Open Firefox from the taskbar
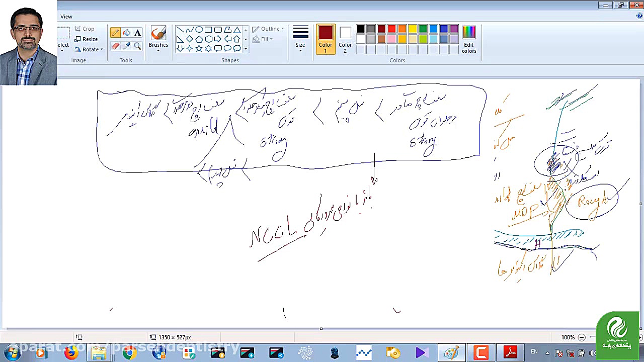This screenshot has height=362, width=644. (x=71, y=352)
